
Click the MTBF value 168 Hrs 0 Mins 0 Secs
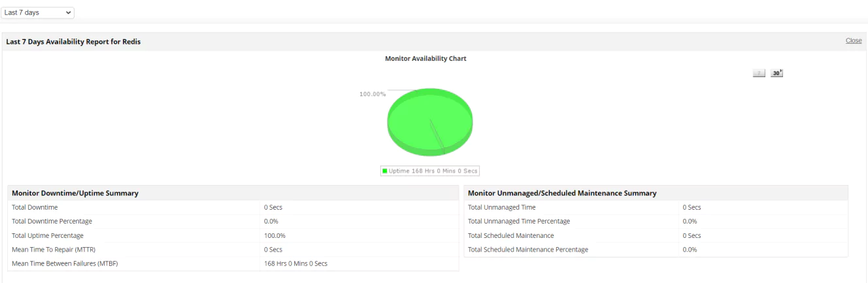295,263
